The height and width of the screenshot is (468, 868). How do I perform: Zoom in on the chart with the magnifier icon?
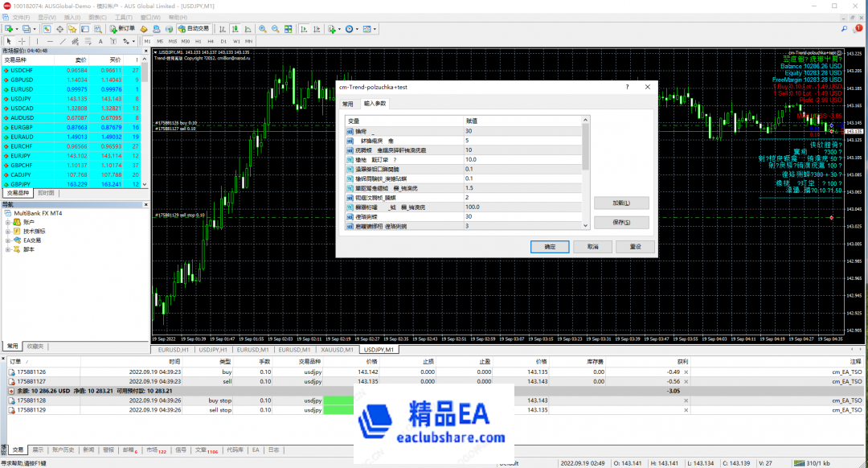tap(263, 27)
